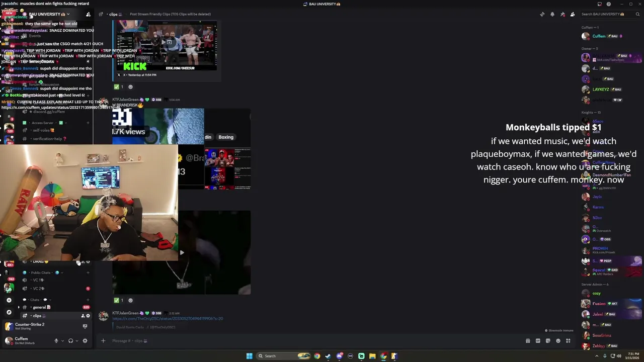This screenshot has width=644, height=362.
Task: Open headphone output options chevron
Action: click(x=76, y=341)
